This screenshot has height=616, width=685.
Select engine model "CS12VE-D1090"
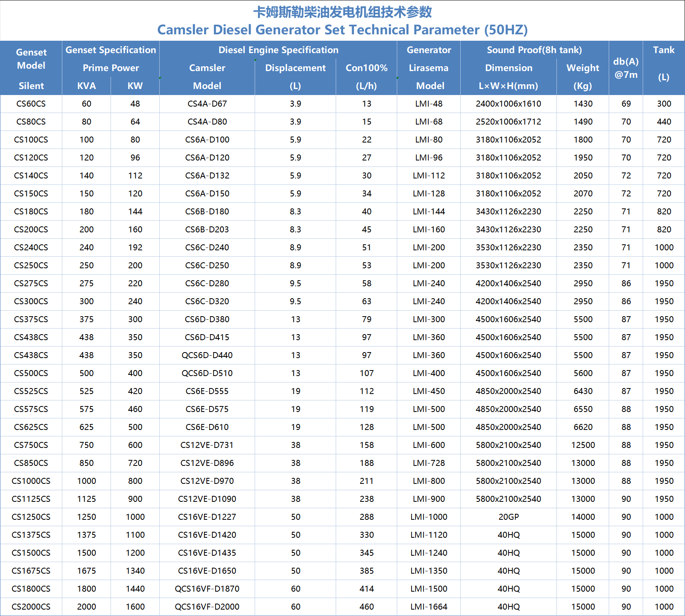pos(207,499)
